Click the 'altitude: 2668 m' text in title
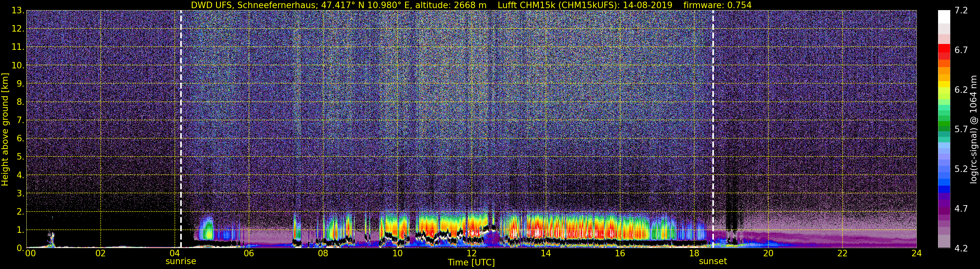Image resolution: width=980 pixels, height=269 pixels. tap(451, 5)
